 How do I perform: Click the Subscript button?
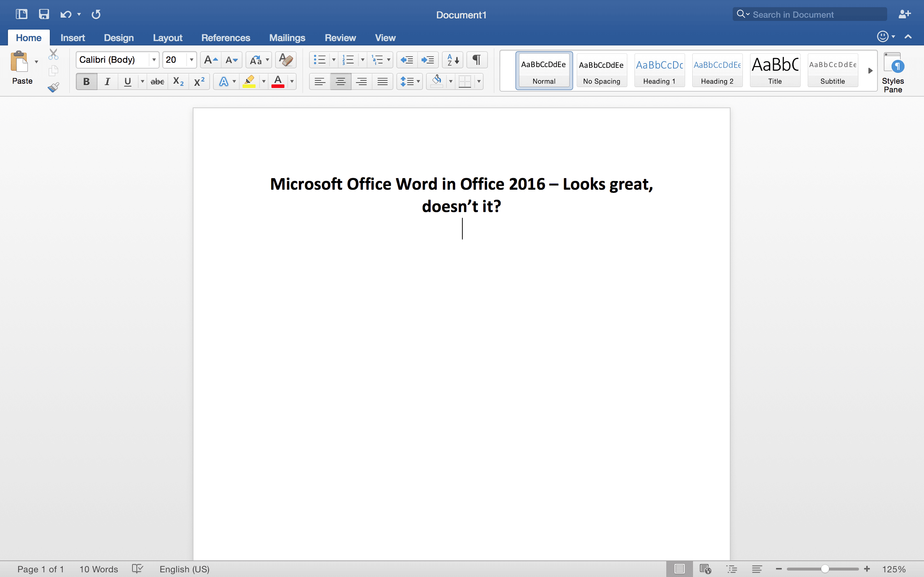178,82
